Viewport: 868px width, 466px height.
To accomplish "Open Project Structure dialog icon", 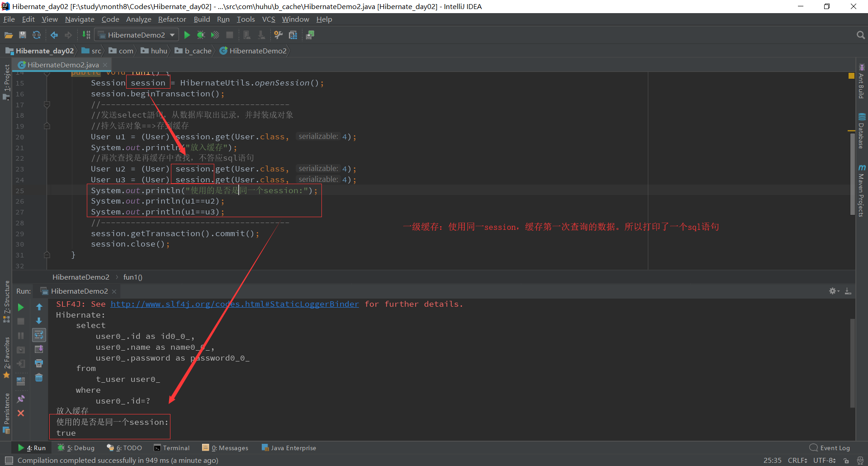I will click(x=293, y=35).
